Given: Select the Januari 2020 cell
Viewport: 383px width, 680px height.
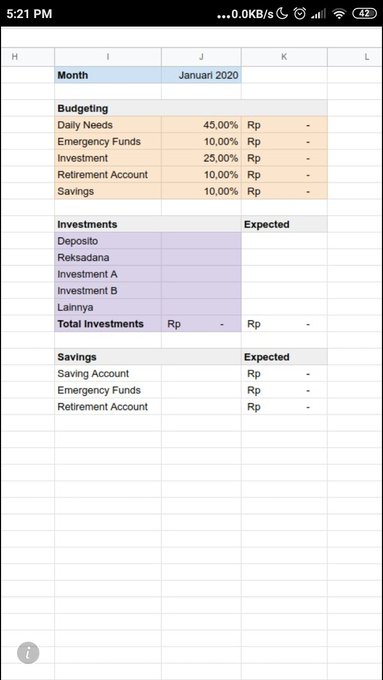Looking at the screenshot, I should (x=201, y=75).
